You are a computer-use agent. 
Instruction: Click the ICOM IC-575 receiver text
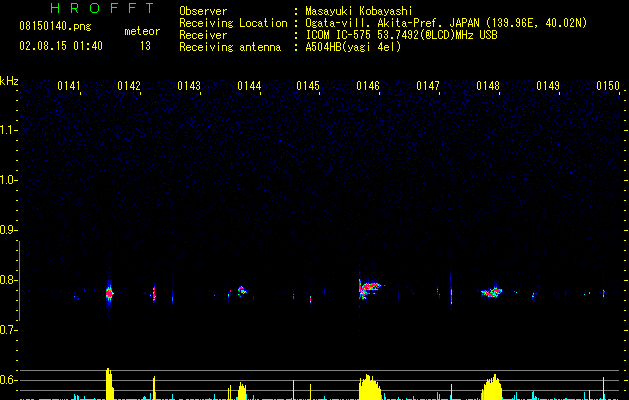pos(401,35)
